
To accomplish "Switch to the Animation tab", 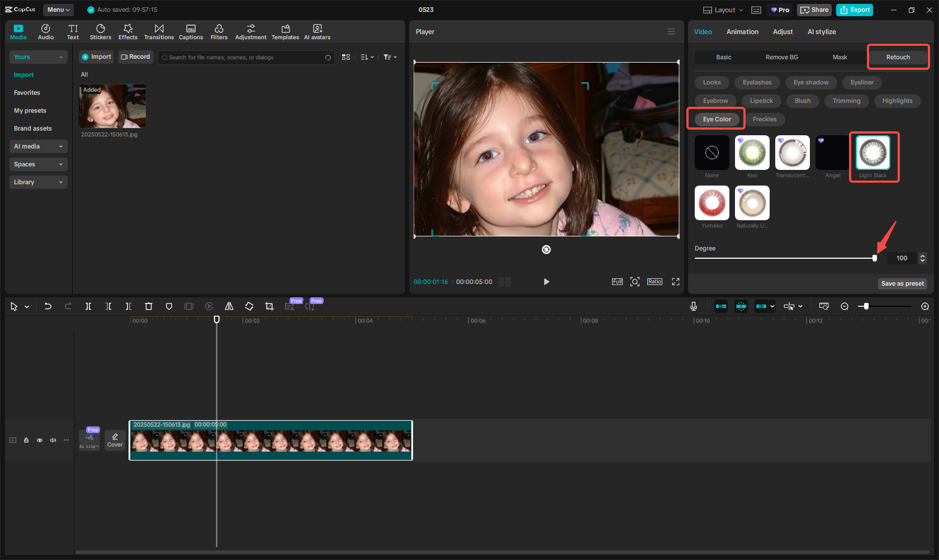I will [x=742, y=32].
